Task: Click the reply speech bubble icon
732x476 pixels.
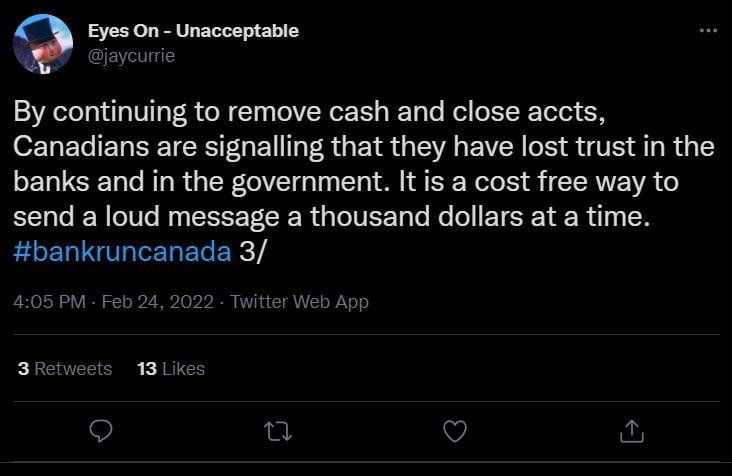Action: point(101,431)
